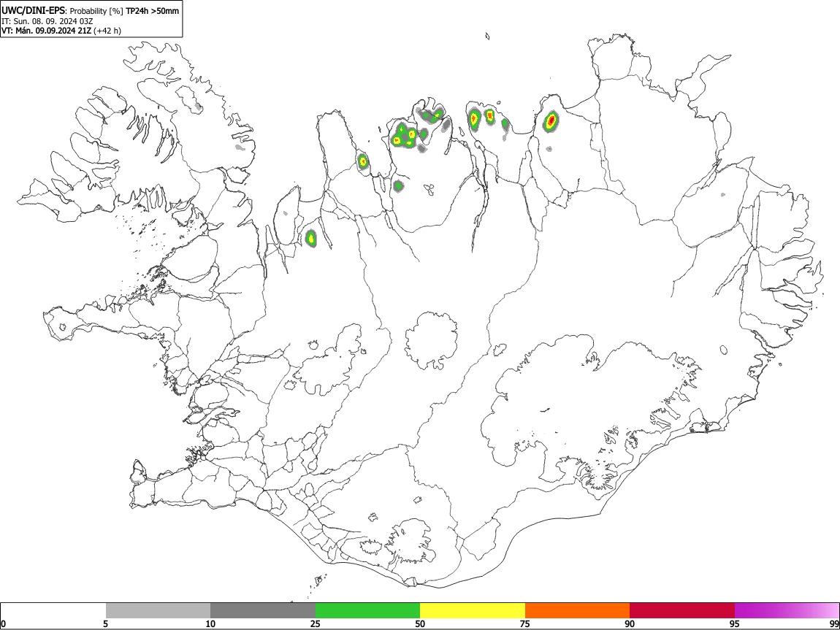Click the '(+42 h)' forecast offset text
This screenshot has height=630, width=840.
(x=107, y=31)
